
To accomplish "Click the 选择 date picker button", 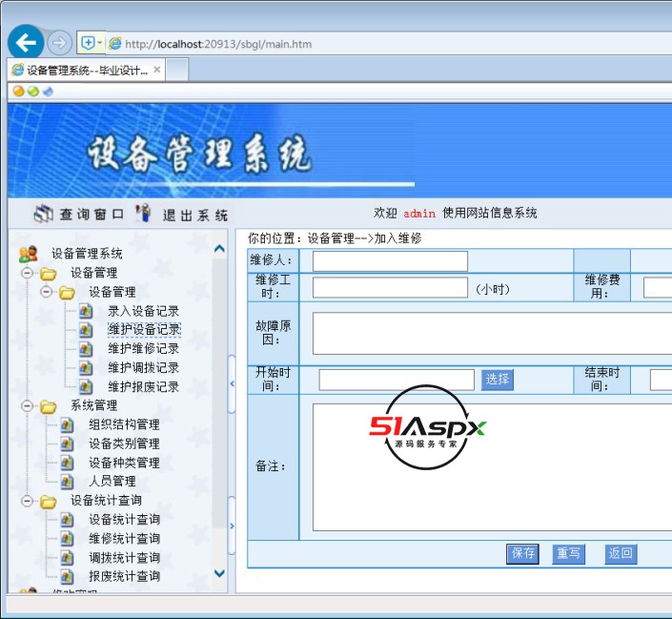I will pyautogui.click(x=498, y=380).
